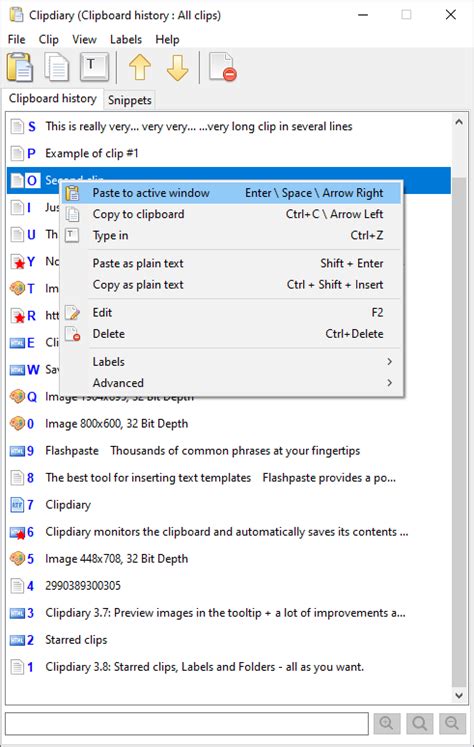Viewport: 474px width, 747px height.
Task: Click the find next magnifier icon
Action: (420, 723)
